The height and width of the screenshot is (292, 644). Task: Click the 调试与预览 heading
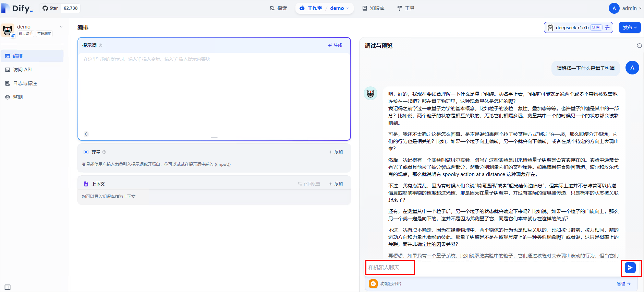point(379,46)
